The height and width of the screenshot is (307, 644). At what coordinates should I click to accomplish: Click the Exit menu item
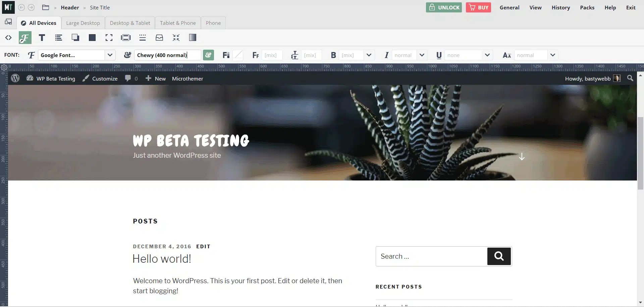pos(631,7)
